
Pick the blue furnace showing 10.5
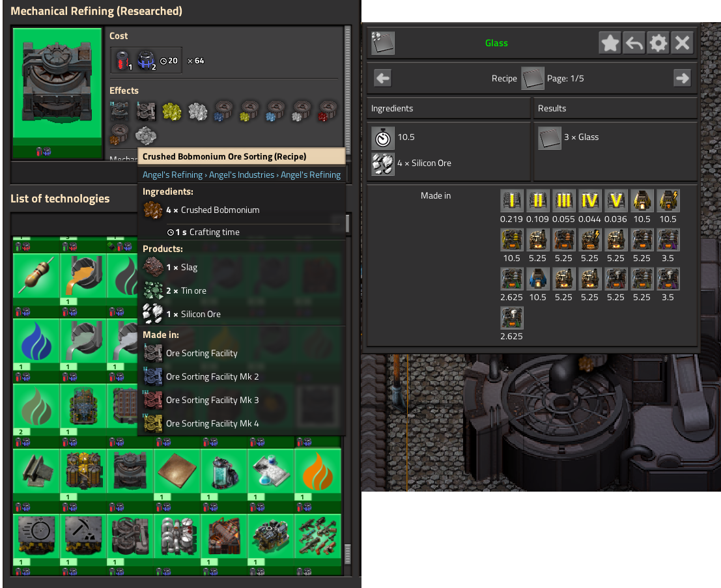coord(537,279)
